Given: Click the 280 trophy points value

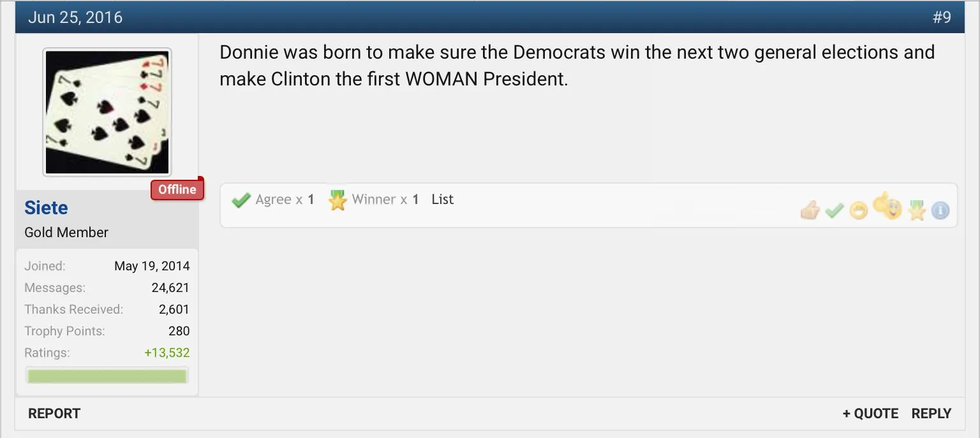Looking at the screenshot, I should point(179,331).
